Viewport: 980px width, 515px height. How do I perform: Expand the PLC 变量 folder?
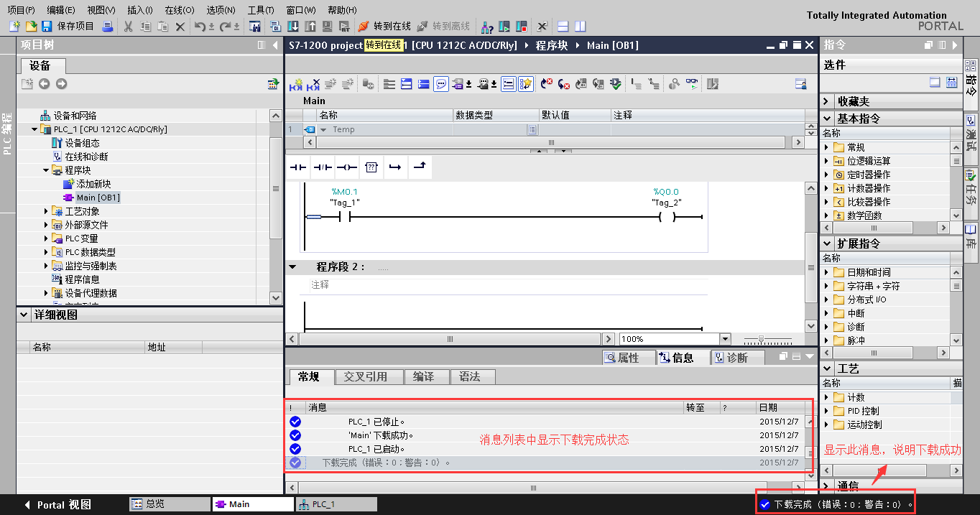(46, 238)
